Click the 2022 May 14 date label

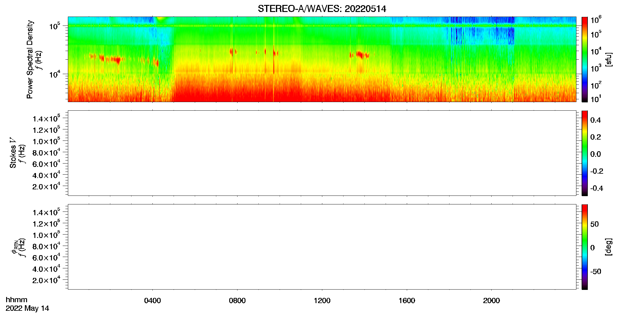(27, 308)
